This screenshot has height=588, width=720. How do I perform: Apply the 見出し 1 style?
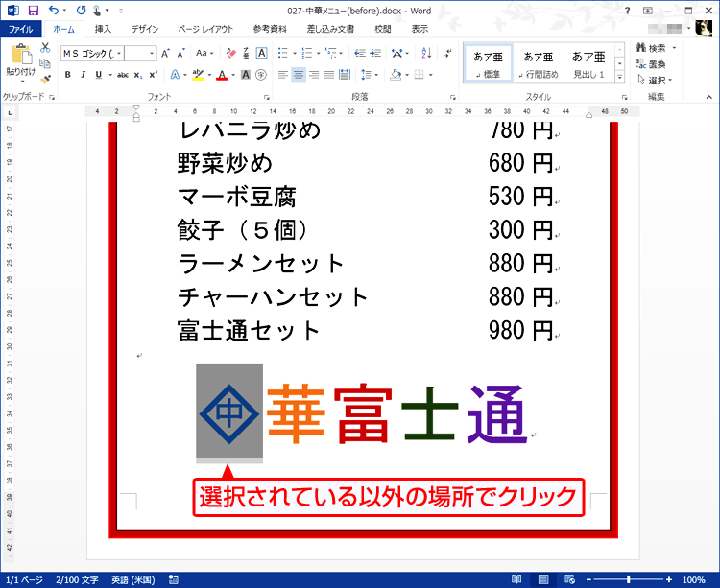pyautogui.click(x=588, y=63)
